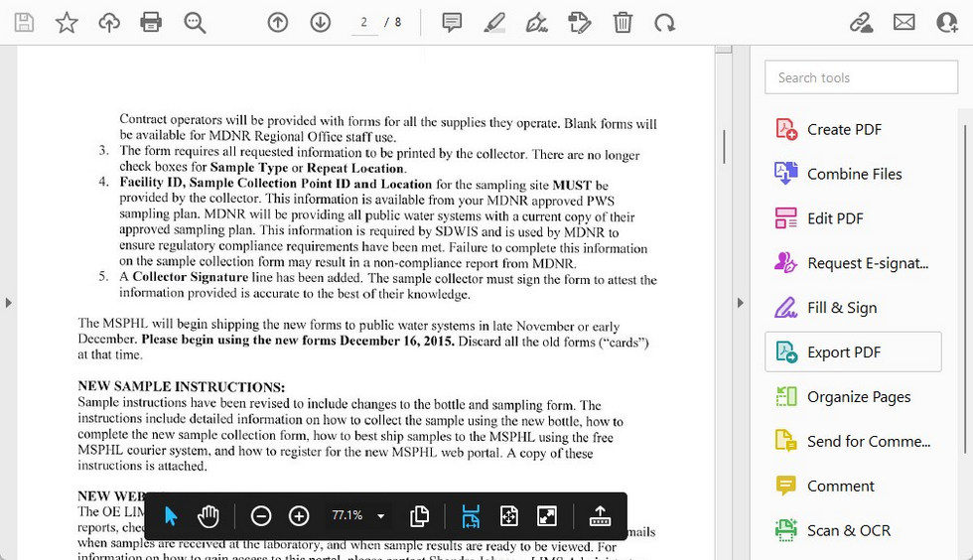This screenshot has width=973, height=560.
Task: Send file by email icon
Action: (x=904, y=23)
